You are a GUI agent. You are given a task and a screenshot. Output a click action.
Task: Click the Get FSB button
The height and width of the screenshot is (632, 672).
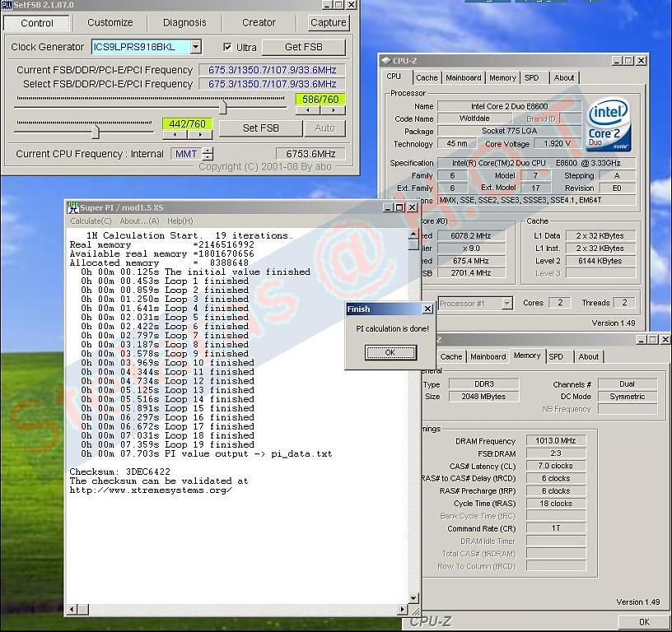pyautogui.click(x=303, y=47)
